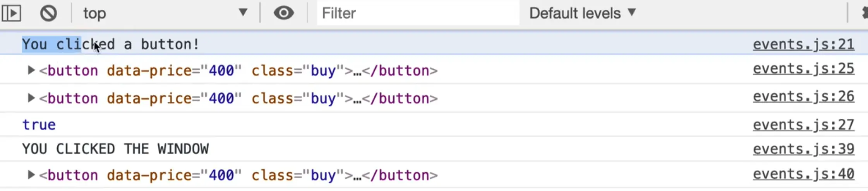868x191 pixels.
Task: Open the events.js:21 source link
Action: (803, 44)
